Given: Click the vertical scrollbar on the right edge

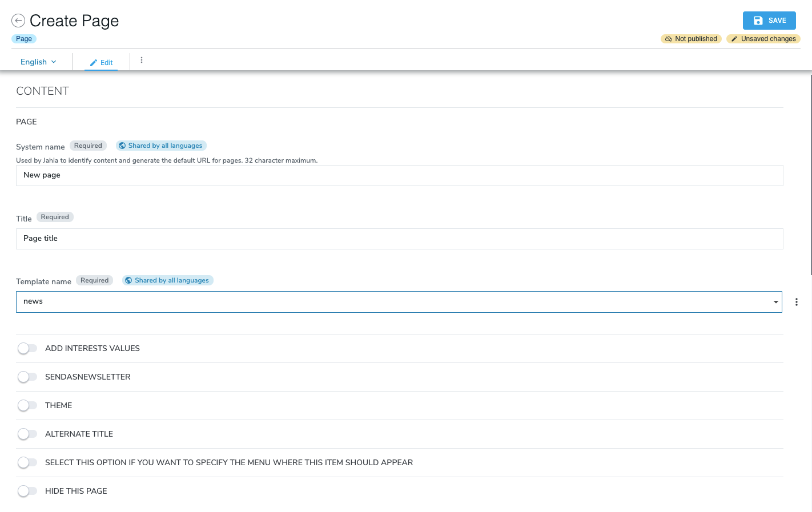Looking at the screenshot, I should pyautogui.click(x=809, y=171).
